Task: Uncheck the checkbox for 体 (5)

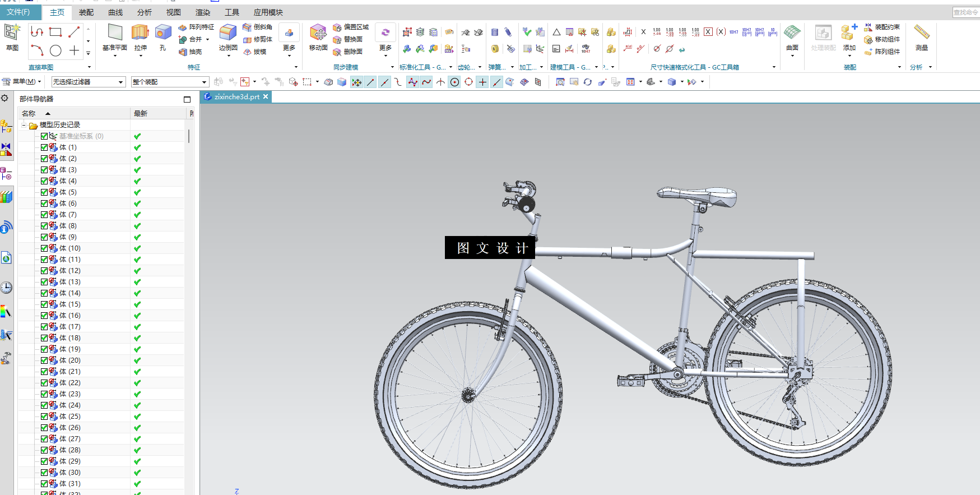Action: [44, 192]
